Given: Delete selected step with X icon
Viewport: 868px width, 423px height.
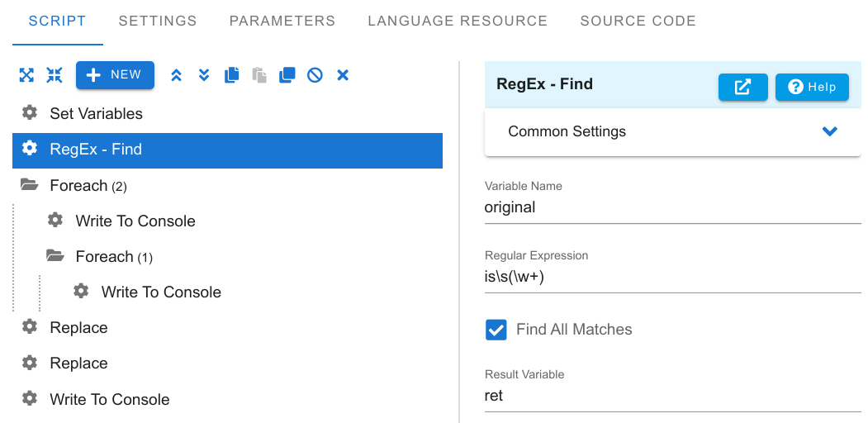Looking at the screenshot, I should pyautogui.click(x=343, y=75).
